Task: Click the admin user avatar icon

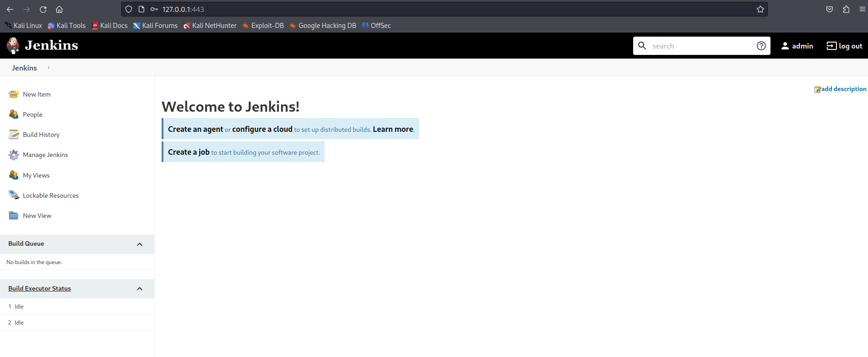Action: 785,46
